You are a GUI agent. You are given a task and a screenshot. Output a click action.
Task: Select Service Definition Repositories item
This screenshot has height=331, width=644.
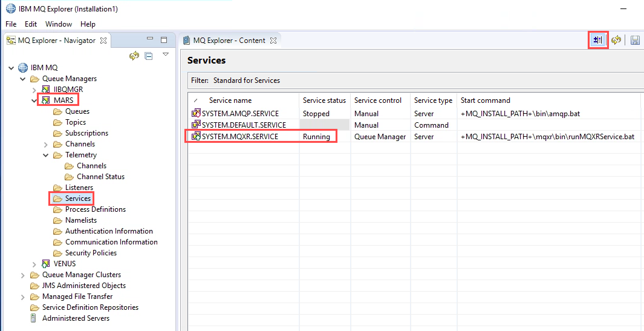pos(90,307)
